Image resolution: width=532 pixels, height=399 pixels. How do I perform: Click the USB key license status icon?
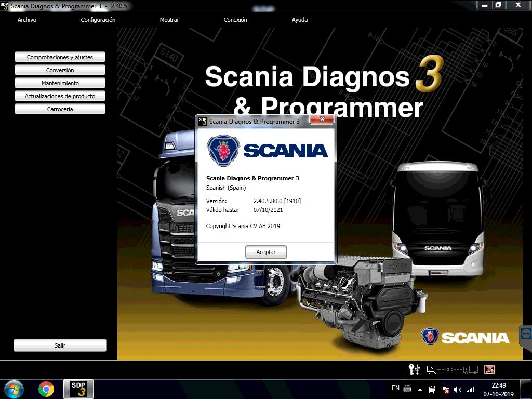coord(414,369)
